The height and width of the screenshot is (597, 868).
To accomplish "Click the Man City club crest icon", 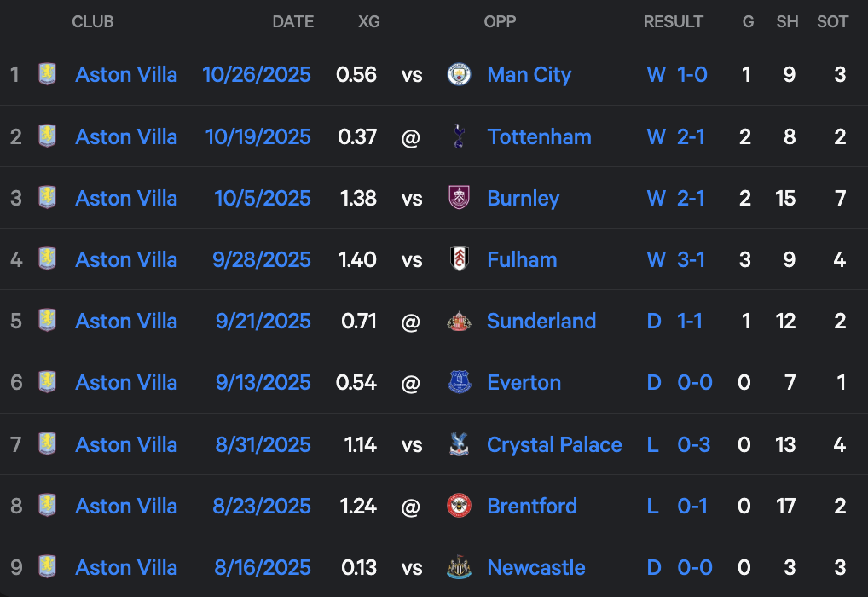I will [460, 75].
